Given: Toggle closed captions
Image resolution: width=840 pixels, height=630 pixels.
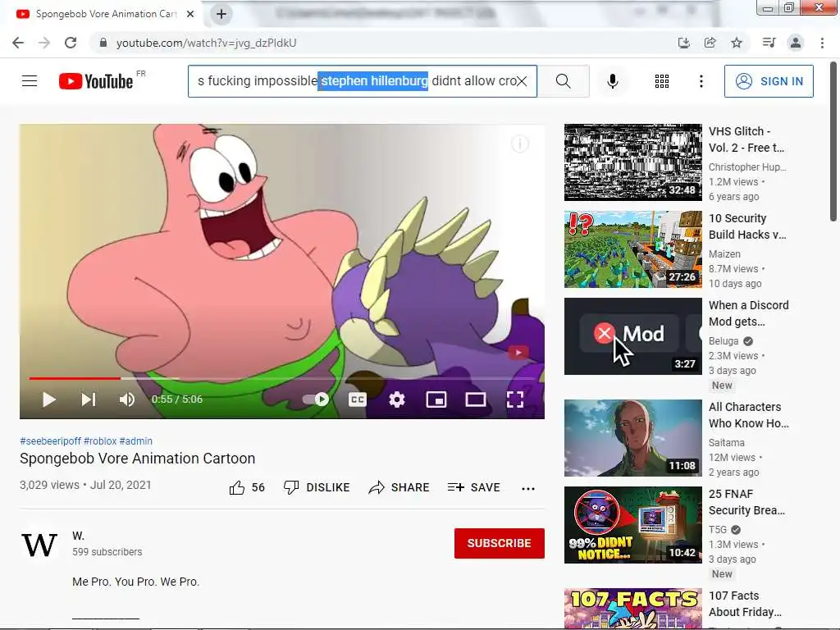Looking at the screenshot, I should (x=358, y=399).
